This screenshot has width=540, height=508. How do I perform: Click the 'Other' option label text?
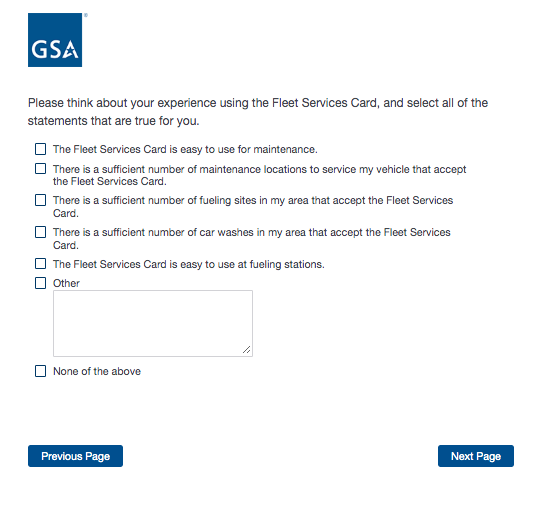[x=66, y=283]
